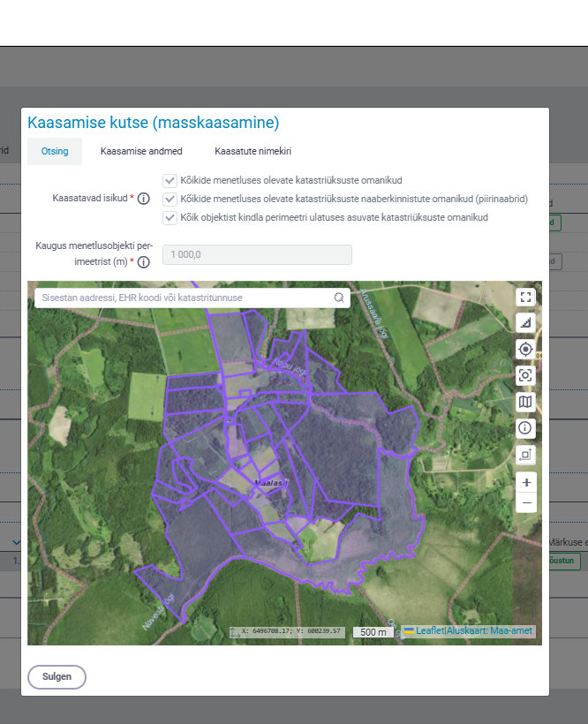Show info tooltip for Kaugus menetlusobjekti perimeetrist

coord(144,262)
